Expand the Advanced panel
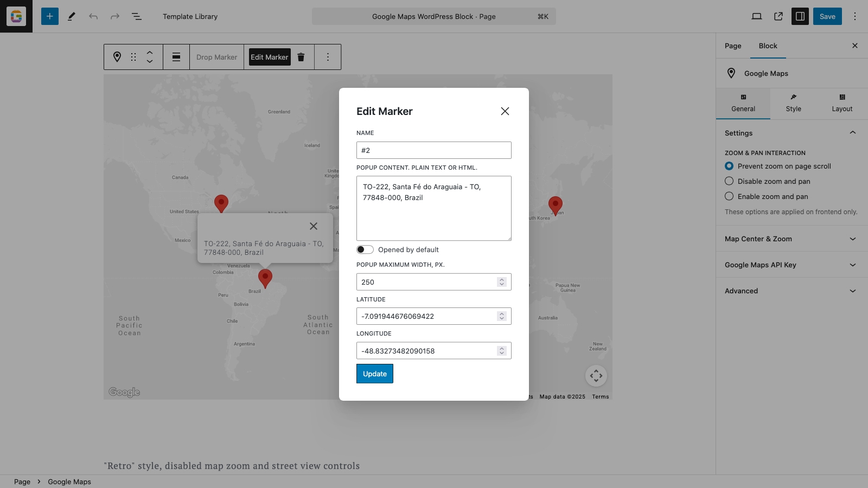This screenshot has height=488, width=868. point(792,291)
